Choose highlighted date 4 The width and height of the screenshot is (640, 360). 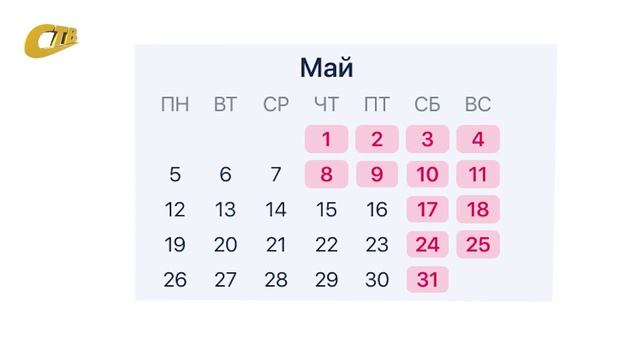point(478,139)
